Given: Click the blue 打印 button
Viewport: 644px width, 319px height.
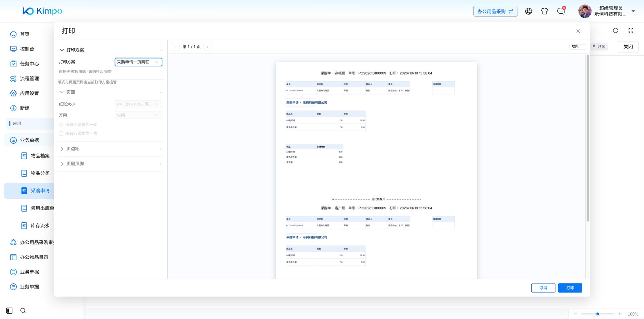Looking at the screenshot, I should coord(570,288).
